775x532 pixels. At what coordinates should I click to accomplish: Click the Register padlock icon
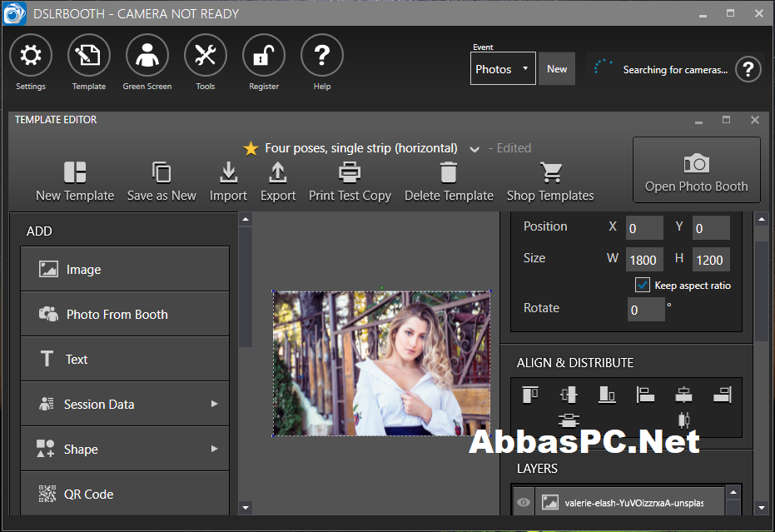[x=264, y=56]
